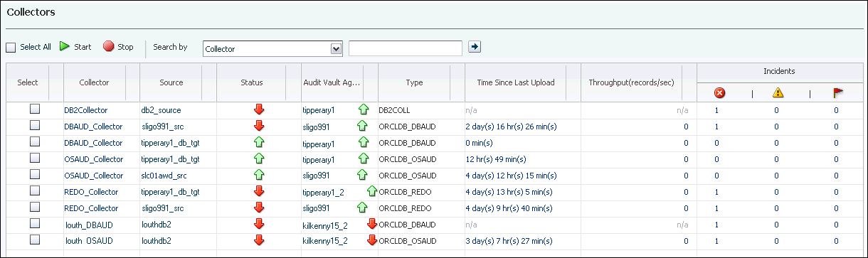
Task: Click the critical incidents red X header icon
Action: click(719, 92)
